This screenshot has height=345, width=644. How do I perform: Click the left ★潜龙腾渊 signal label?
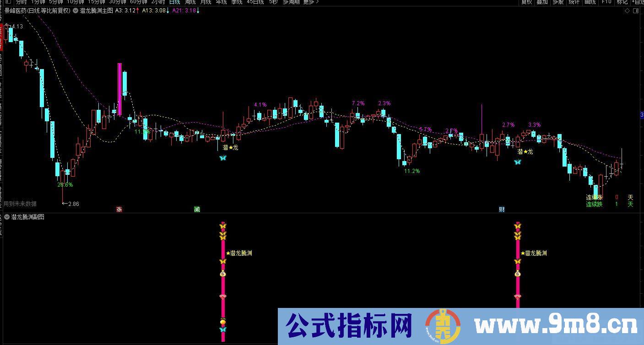point(239,253)
